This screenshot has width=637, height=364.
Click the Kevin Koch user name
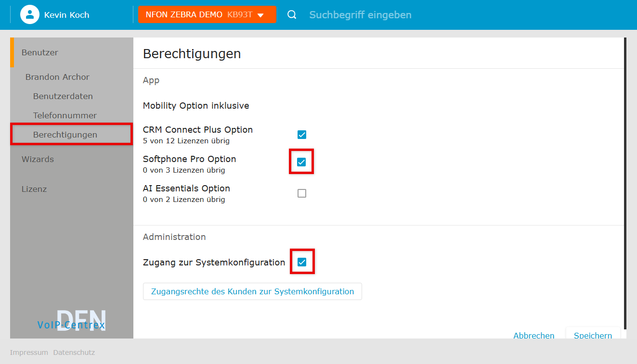coord(66,15)
